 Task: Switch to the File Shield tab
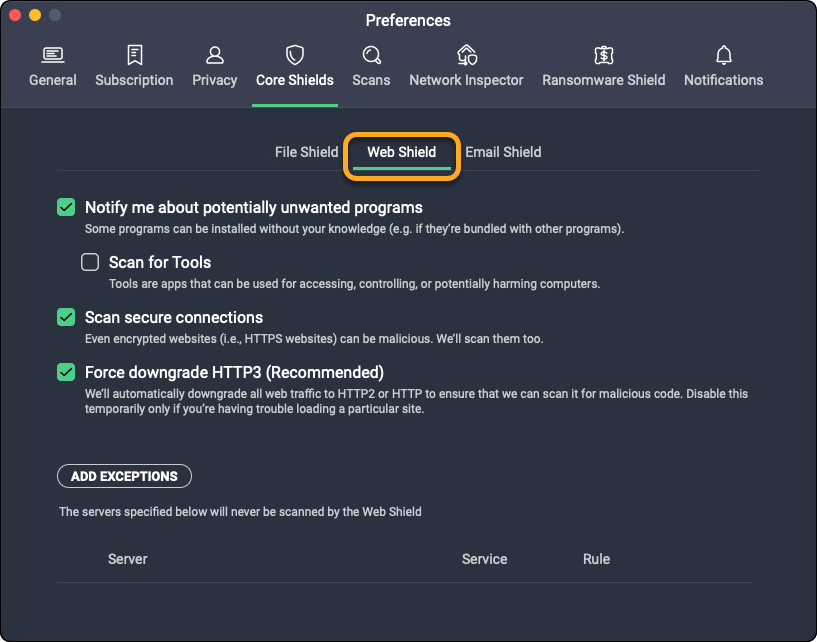(x=306, y=152)
